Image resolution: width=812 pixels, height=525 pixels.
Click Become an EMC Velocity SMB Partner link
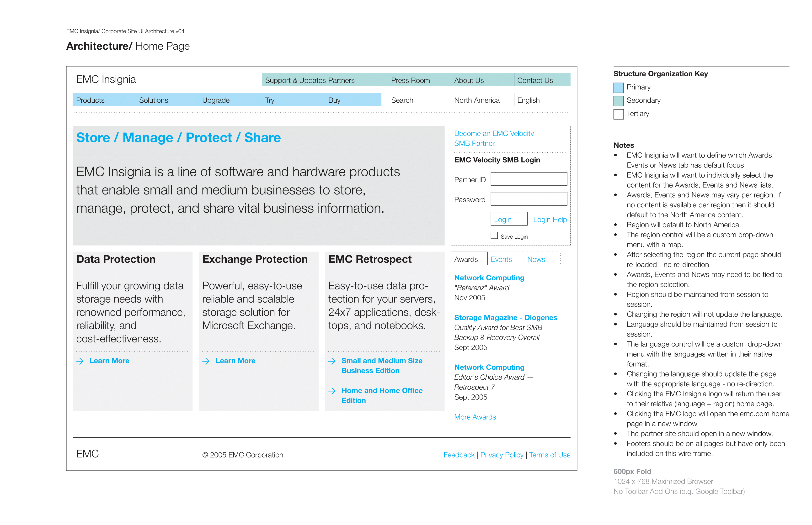point(494,138)
